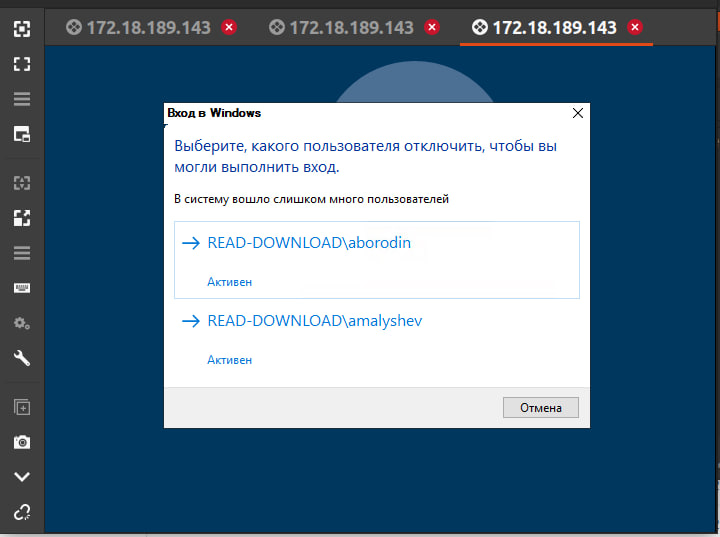
Task: Click the disconnect chain-link icon
Action: pos(22,512)
